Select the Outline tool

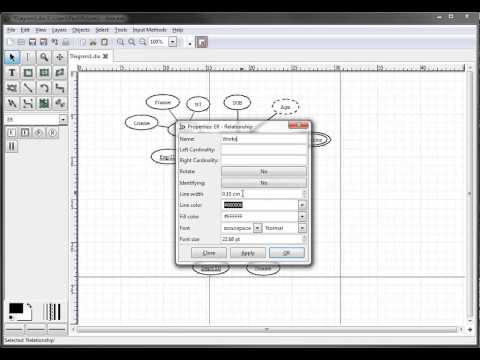[60, 103]
